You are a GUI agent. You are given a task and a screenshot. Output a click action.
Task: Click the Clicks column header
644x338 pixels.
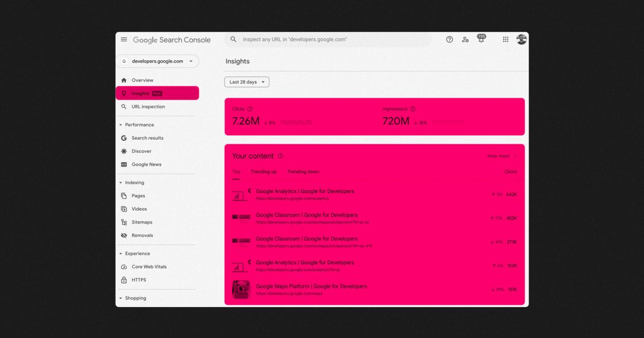pyautogui.click(x=511, y=172)
